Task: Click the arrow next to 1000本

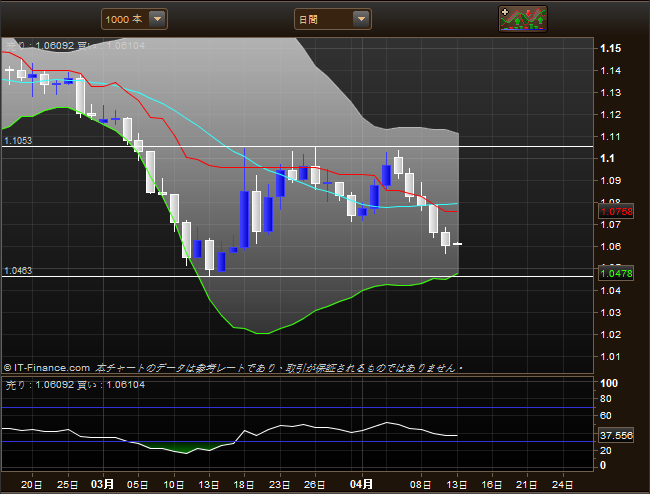Action: point(157,19)
